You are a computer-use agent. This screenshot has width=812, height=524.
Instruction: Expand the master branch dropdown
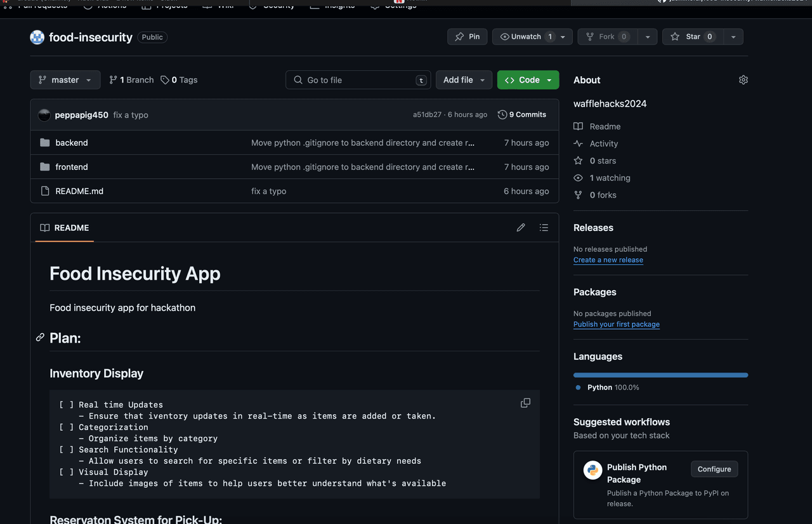pos(65,80)
